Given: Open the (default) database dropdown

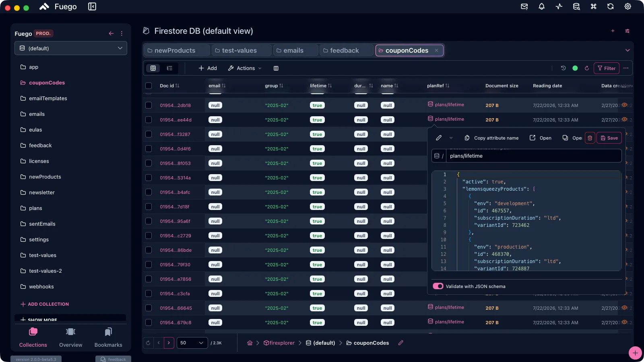Looking at the screenshot, I should 71,48.
